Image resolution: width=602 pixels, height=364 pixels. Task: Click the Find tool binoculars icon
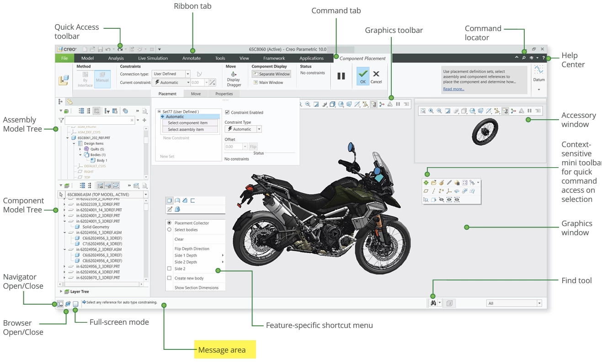pos(432,303)
